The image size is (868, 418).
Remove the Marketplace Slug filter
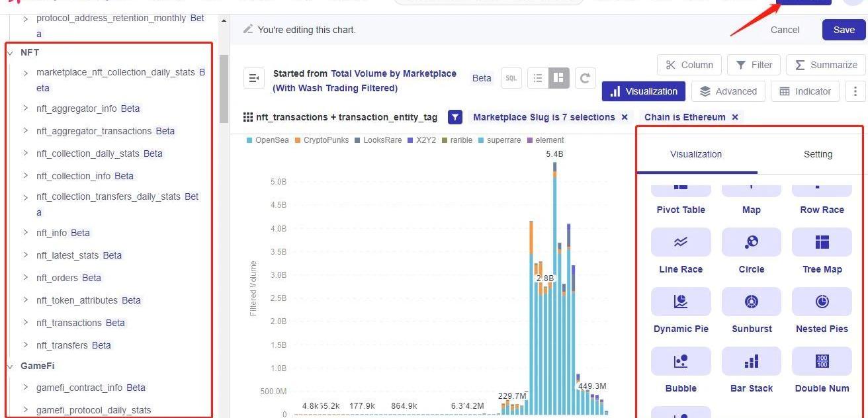coord(624,117)
